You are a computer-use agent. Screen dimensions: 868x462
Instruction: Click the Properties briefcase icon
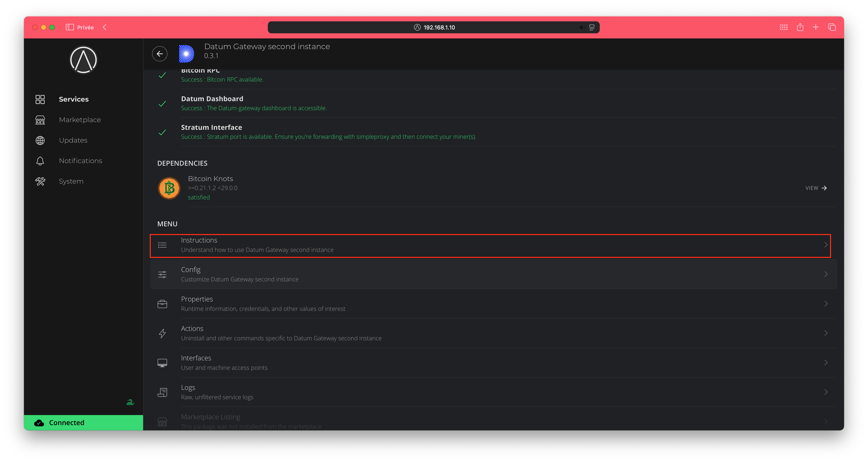click(x=162, y=304)
